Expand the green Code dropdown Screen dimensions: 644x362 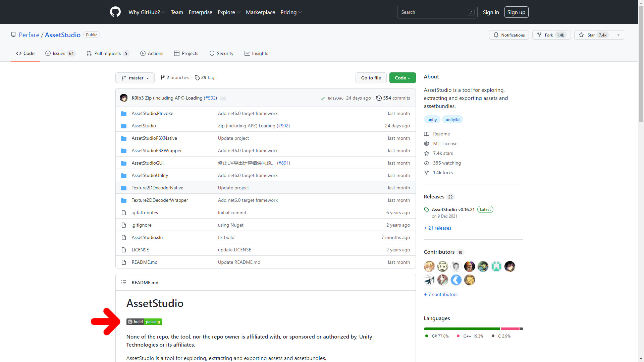coord(402,78)
